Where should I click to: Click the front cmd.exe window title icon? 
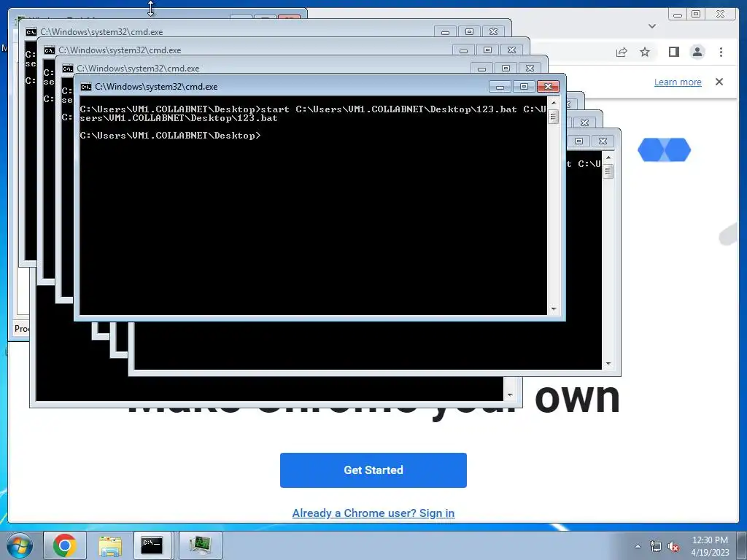coord(86,87)
